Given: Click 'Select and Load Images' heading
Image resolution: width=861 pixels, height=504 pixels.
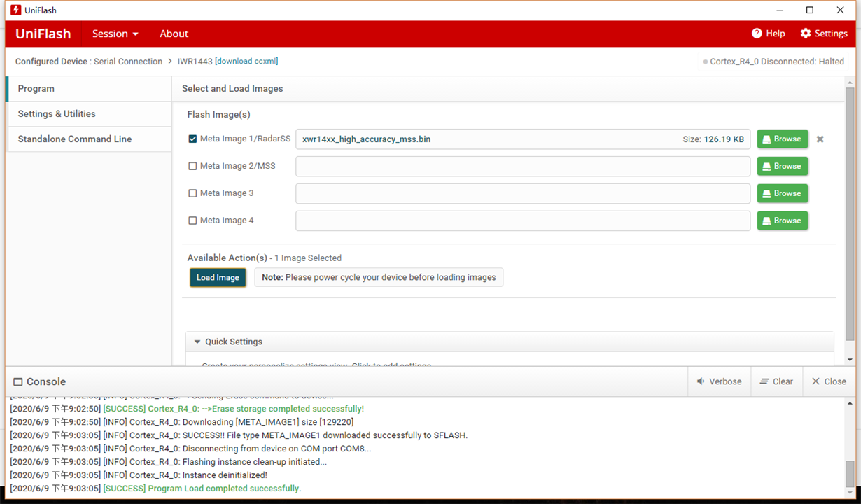Looking at the screenshot, I should (x=232, y=89).
